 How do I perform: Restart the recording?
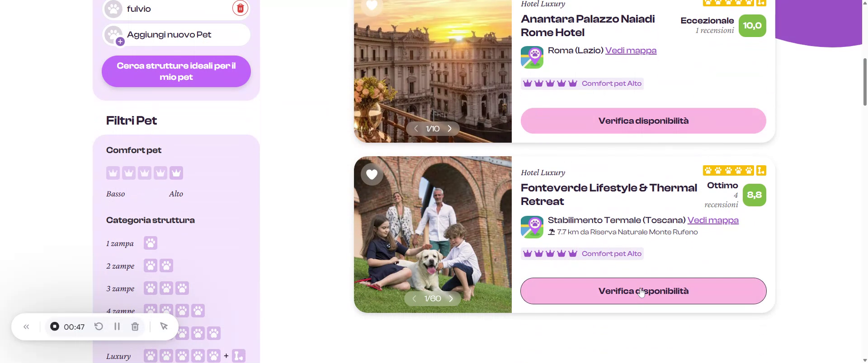(x=99, y=326)
